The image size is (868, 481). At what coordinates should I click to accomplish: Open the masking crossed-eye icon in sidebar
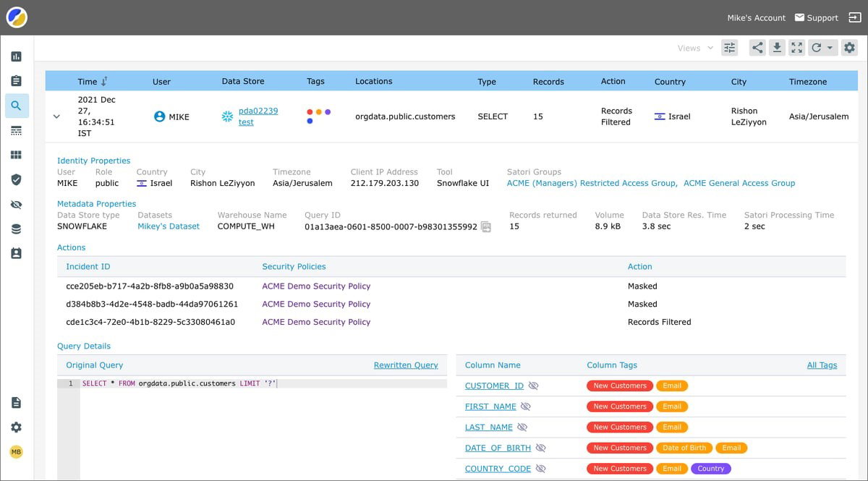(17, 205)
